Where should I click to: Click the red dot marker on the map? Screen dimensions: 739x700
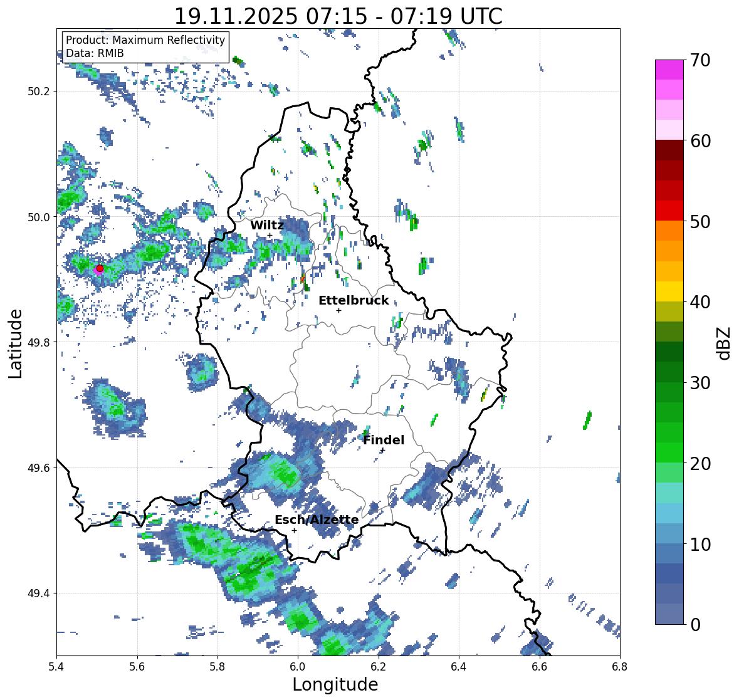coord(100,268)
